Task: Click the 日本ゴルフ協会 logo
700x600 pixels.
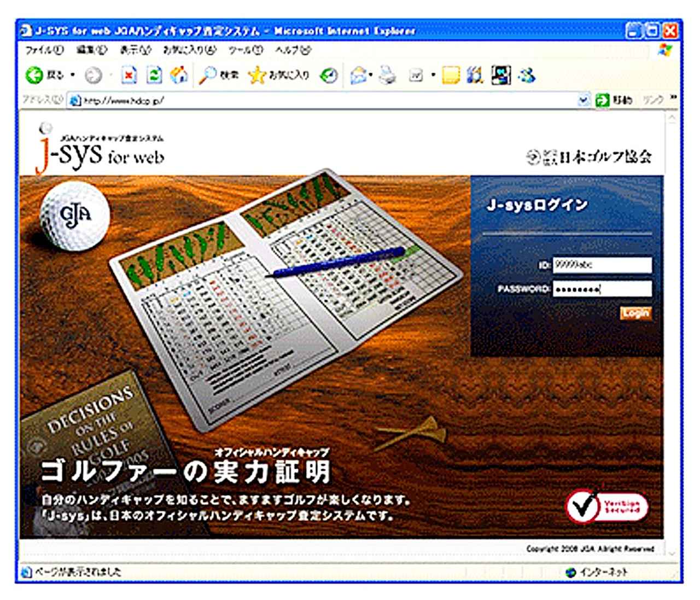Action: point(589,157)
